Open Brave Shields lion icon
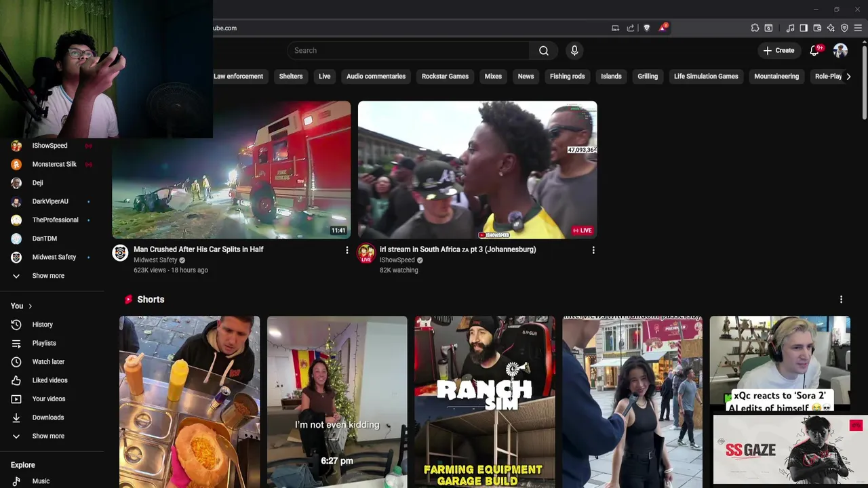The image size is (868, 488). click(x=646, y=28)
